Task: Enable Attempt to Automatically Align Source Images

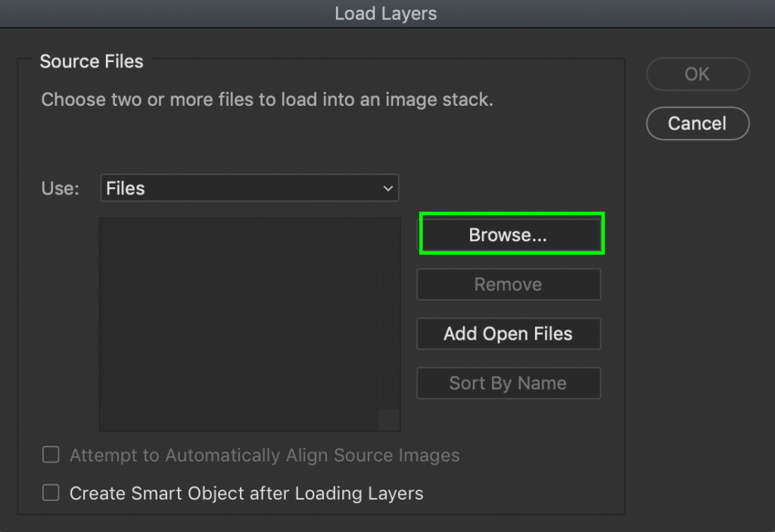Action: pos(51,454)
